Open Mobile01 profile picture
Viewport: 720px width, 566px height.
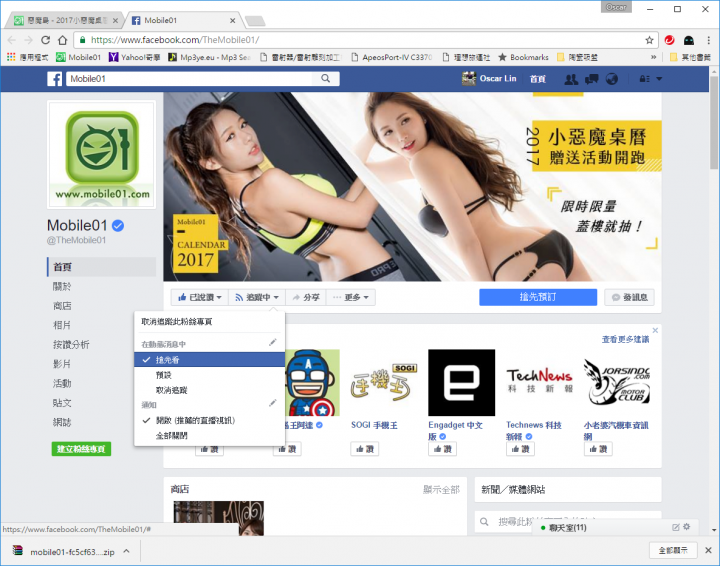point(102,155)
